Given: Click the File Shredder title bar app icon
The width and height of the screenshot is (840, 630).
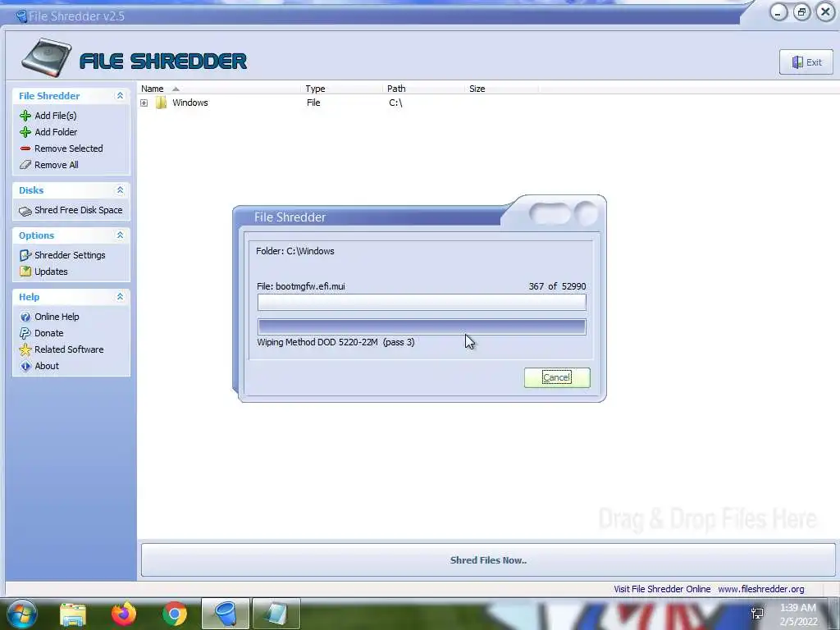Looking at the screenshot, I should [21, 16].
